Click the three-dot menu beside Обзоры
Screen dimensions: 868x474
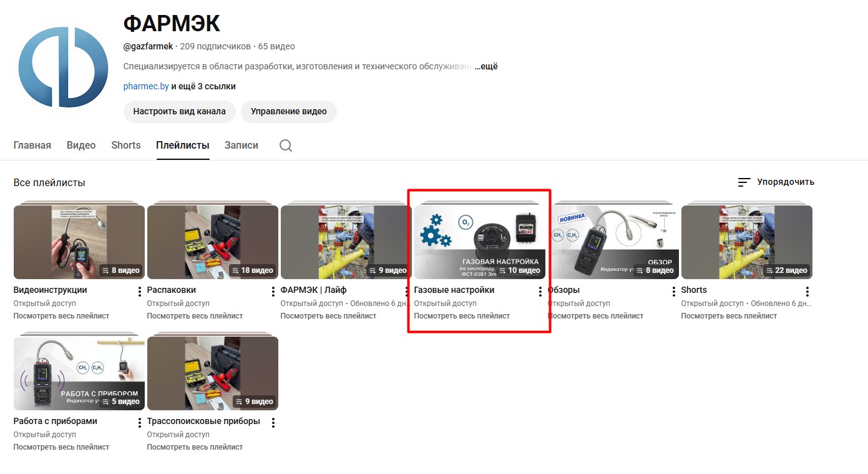pyautogui.click(x=673, y=292)
